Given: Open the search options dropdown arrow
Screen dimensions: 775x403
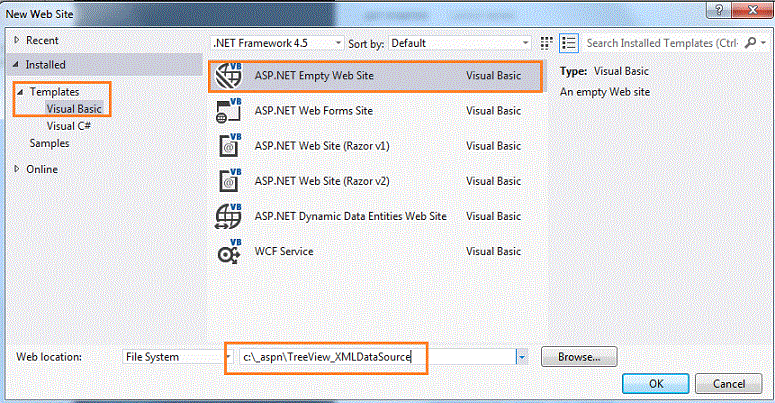Looking at the screenshot, I should click(763, 43).
